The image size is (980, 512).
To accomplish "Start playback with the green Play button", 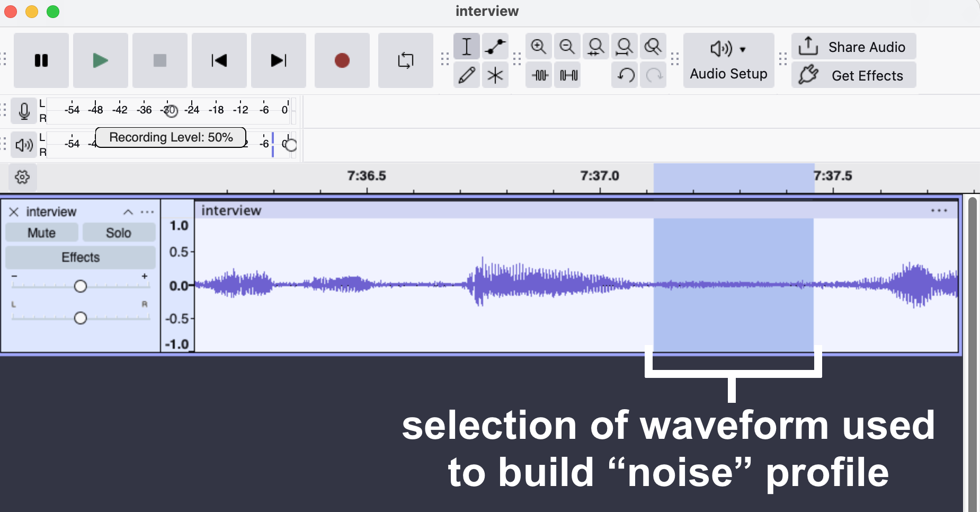I will tap(101, 60).
